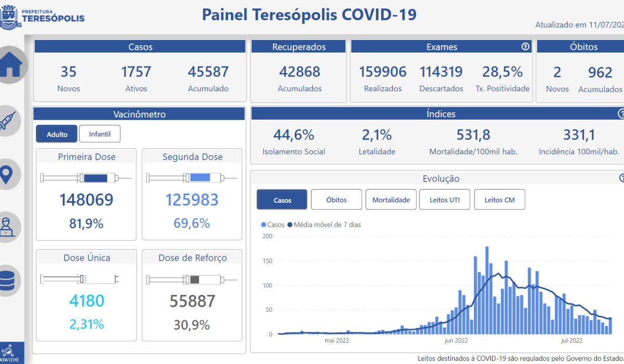Screen dimensions: 624x364
Task: Switch Vacinômetro to Infantil
Action: pos(99,134)
